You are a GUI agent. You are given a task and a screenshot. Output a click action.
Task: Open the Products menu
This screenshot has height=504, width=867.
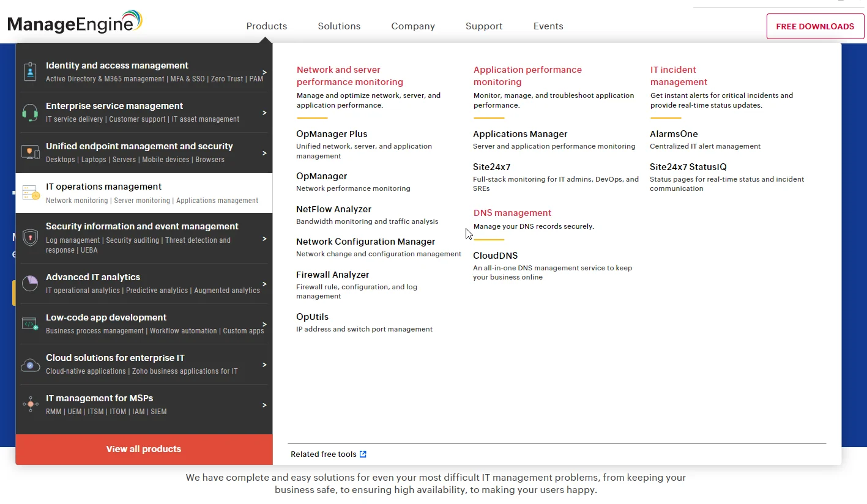(267, 26)
